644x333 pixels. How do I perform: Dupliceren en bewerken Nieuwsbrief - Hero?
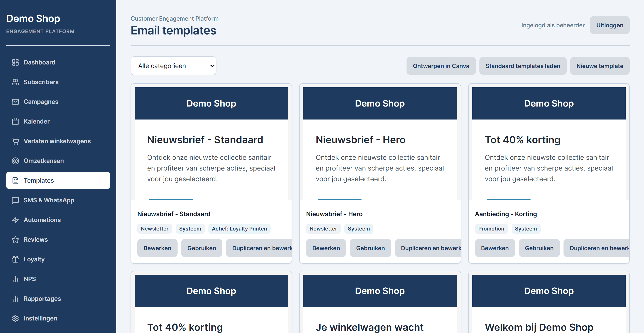tap(428, 248)
